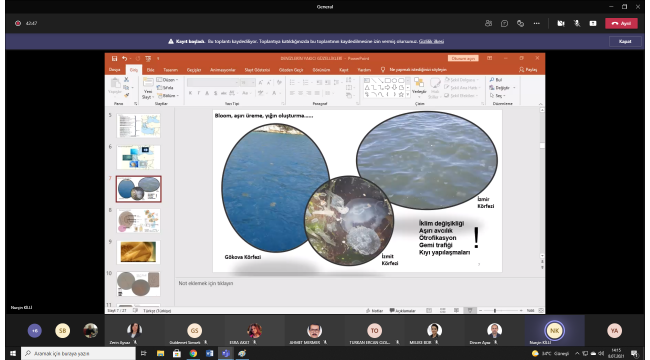Switch to Normal view in status bar

pos(429,311)
